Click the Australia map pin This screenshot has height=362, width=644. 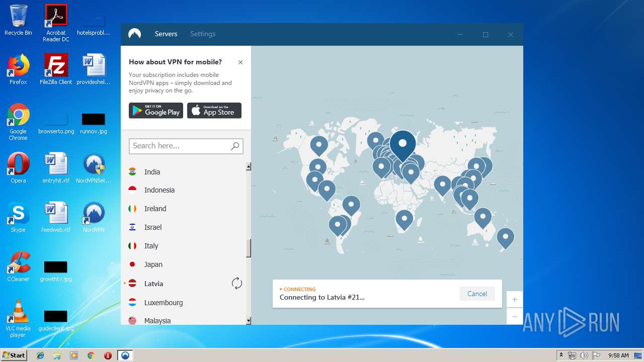click(482, 218)
